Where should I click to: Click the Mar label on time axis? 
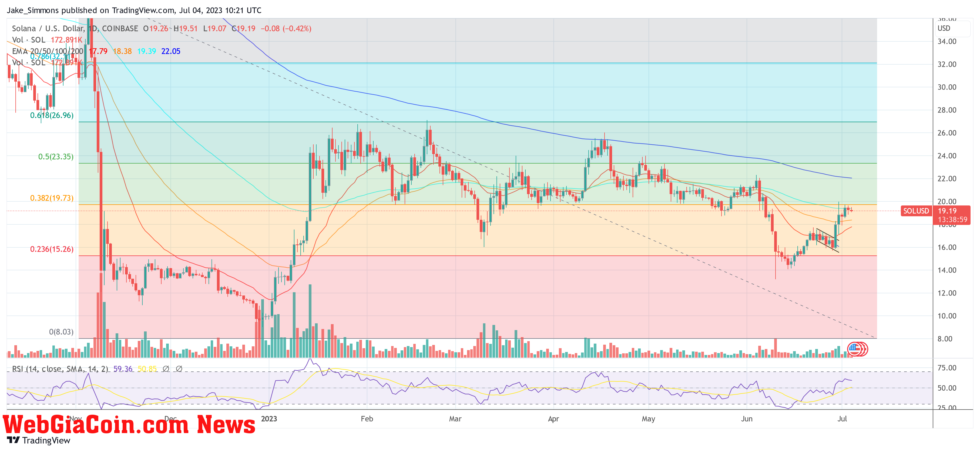(x=455, y=418)
